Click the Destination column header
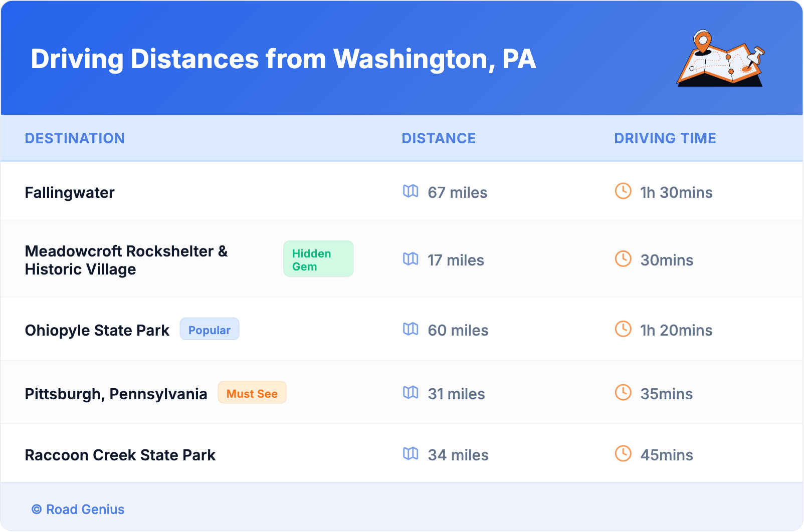Screen dimensions: 804x532 [x=75, y=138]
